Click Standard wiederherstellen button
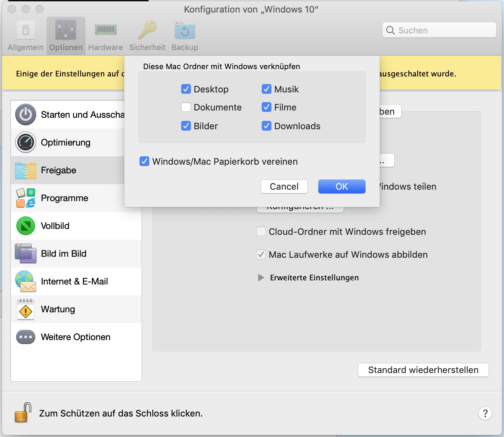 pos(423,370)
